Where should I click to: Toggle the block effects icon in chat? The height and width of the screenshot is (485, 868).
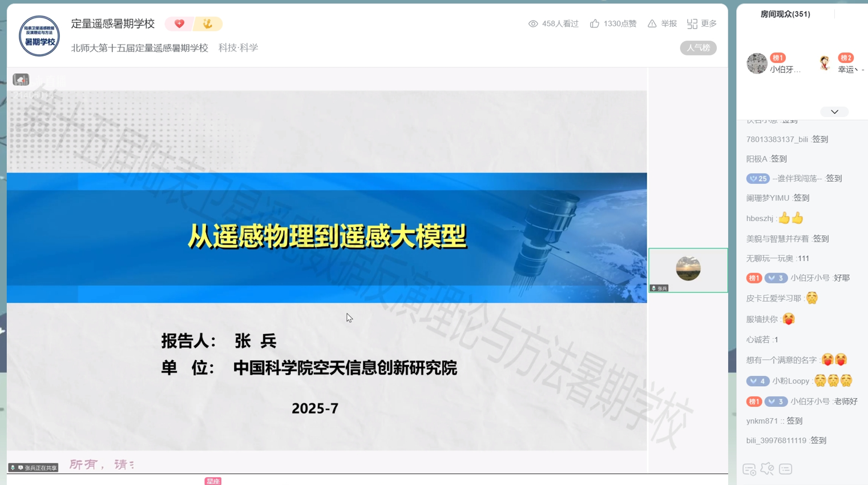tap(768, 469)
